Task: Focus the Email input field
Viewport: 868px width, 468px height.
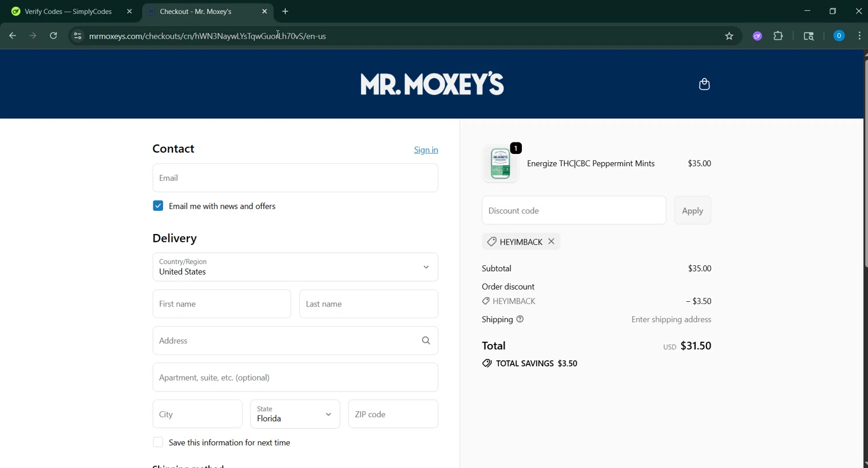Action: tap(295, 178)
